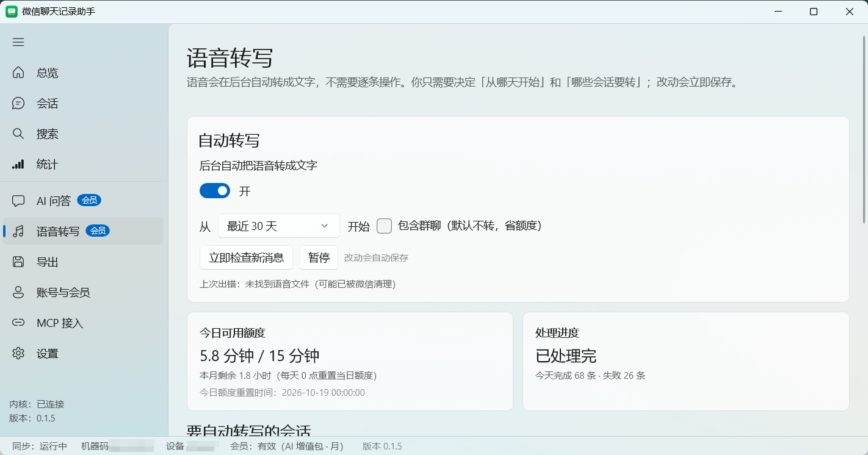Click the 同步：运行中 status text
Image resolution: width=868 pixels, height=455 pixels.
tap(40, 446)
